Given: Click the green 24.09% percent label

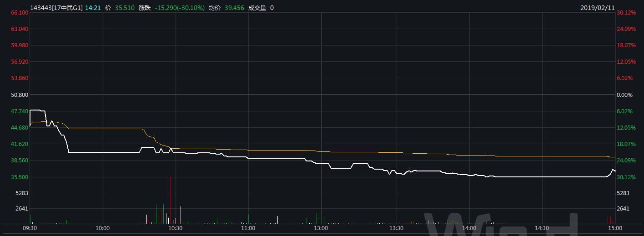Looking at the screenshot, I should point(626,161).
